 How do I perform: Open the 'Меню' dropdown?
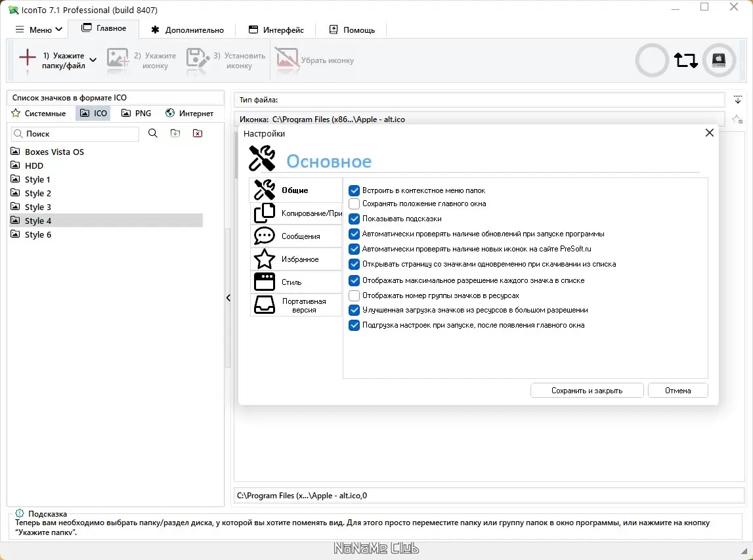click(39, 30)
